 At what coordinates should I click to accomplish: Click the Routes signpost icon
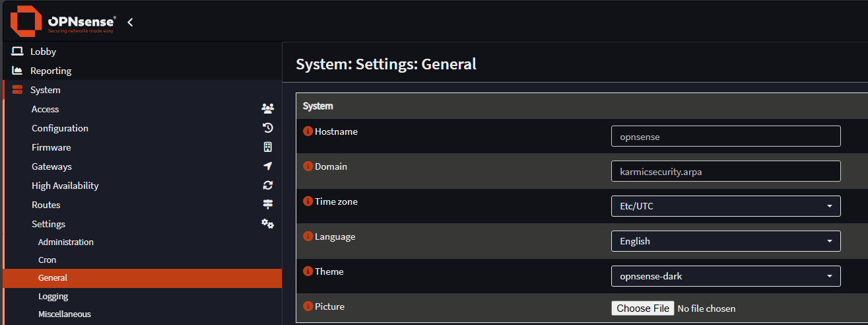tap(267, 205)
